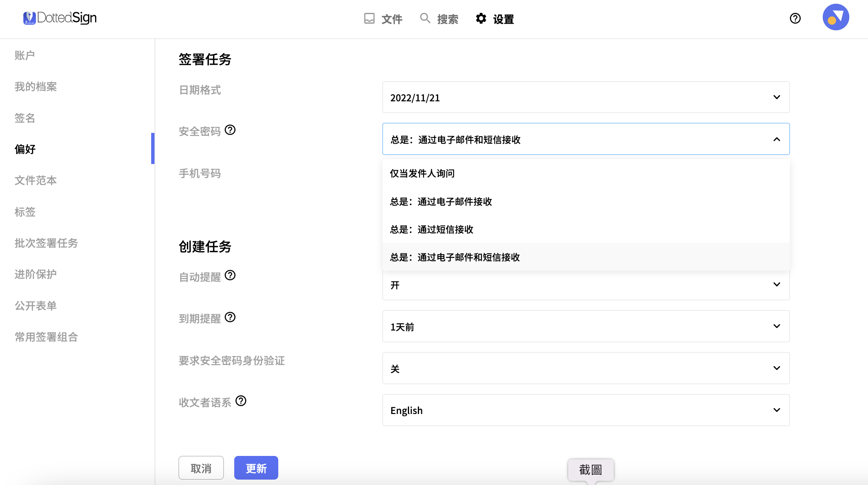Open the help question mark icon in header
868x485 pixels.
click(x=795, y=18)
